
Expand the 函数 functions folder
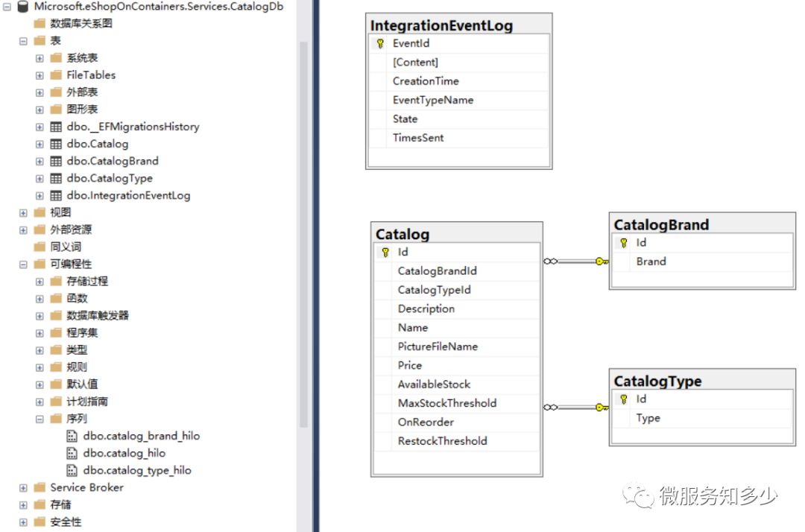pyautogui.click(x=40, y=299)
